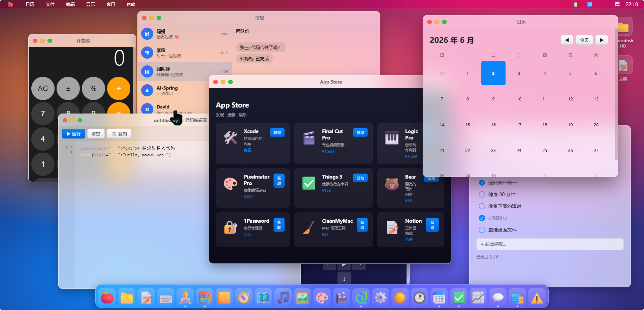Open the Xcode hammer-and-wrench icon in App Store
The height and width of the screenshot is (310, 644).
[x=230, y=137]
